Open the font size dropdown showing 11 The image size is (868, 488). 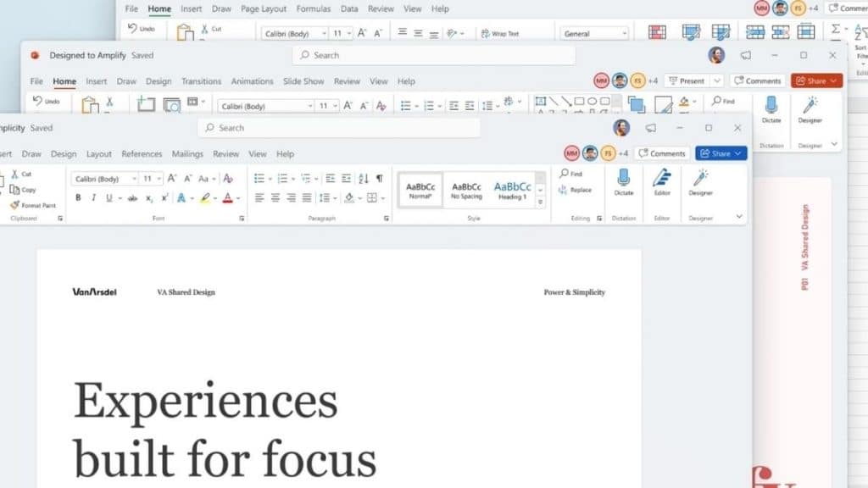tap(159, 178)
